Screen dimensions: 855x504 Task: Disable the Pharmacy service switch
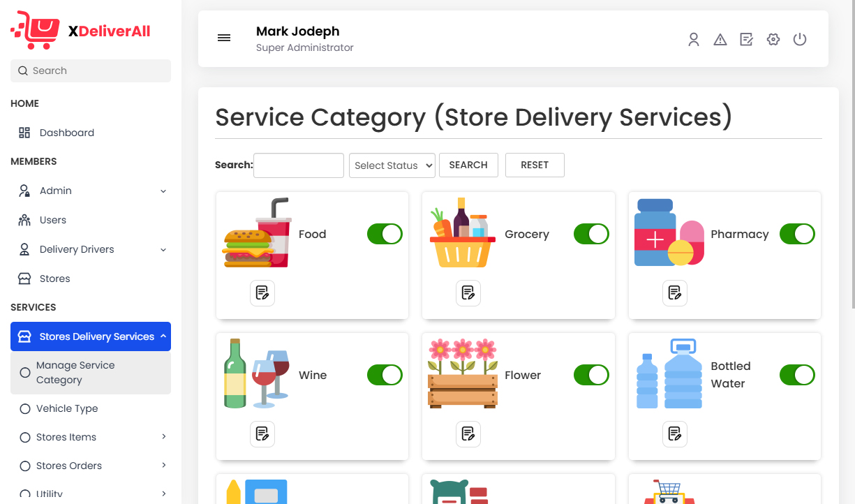tap(797, 234)
